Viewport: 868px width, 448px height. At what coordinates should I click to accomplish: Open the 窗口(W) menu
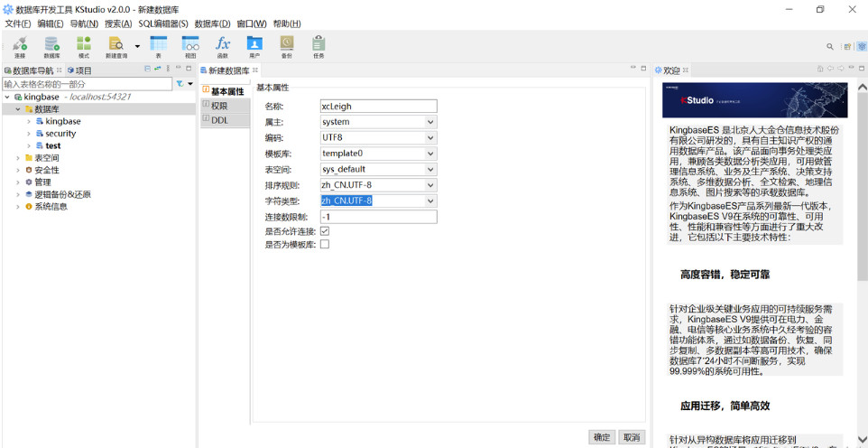(252, 23)
